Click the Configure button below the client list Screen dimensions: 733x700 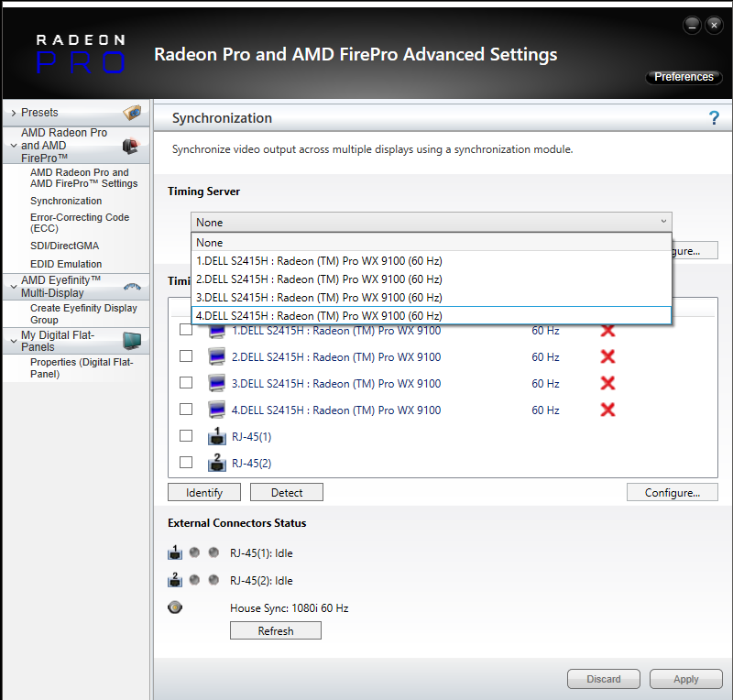coord(673,492)
